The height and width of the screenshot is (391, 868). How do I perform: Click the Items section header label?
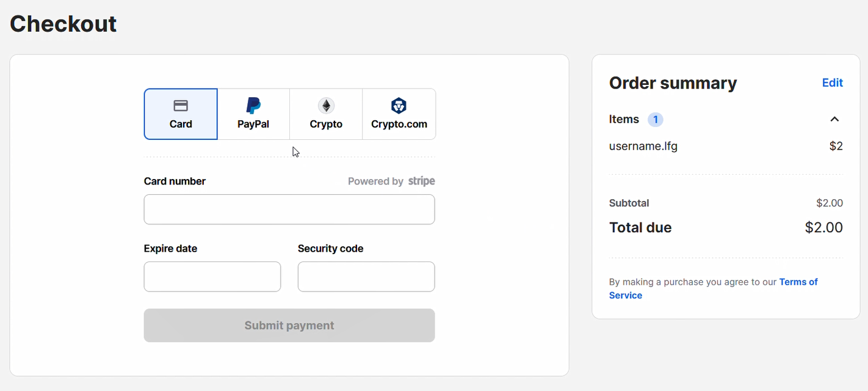624,119
